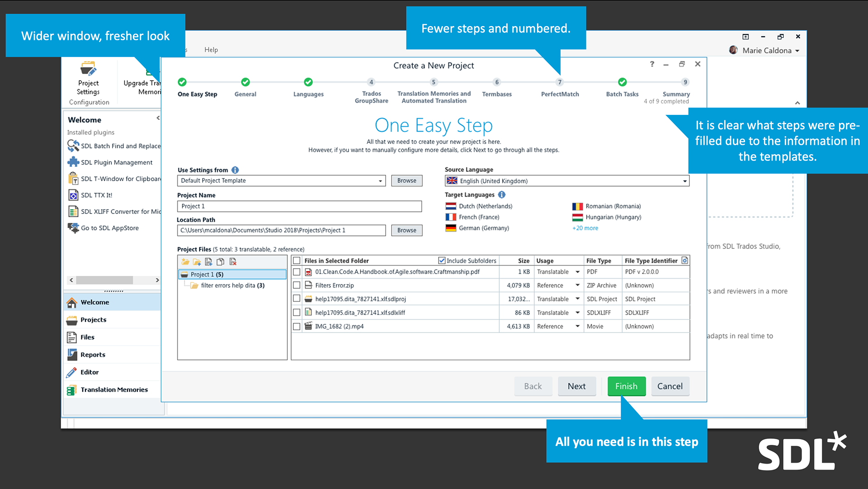
Task: Click the add files icon in Project Files toolbar
Action: point(208,261)
